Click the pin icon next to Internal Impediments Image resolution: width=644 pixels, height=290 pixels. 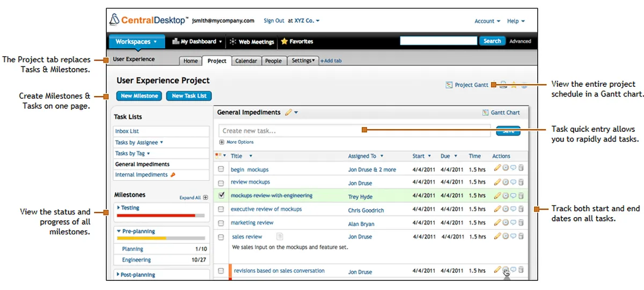coord(173,175)
